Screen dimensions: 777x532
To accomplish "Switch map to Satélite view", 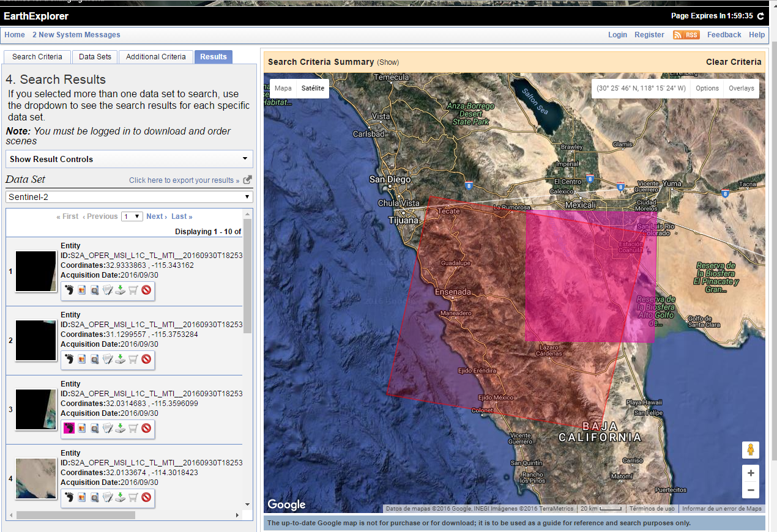I will point(313,88).
